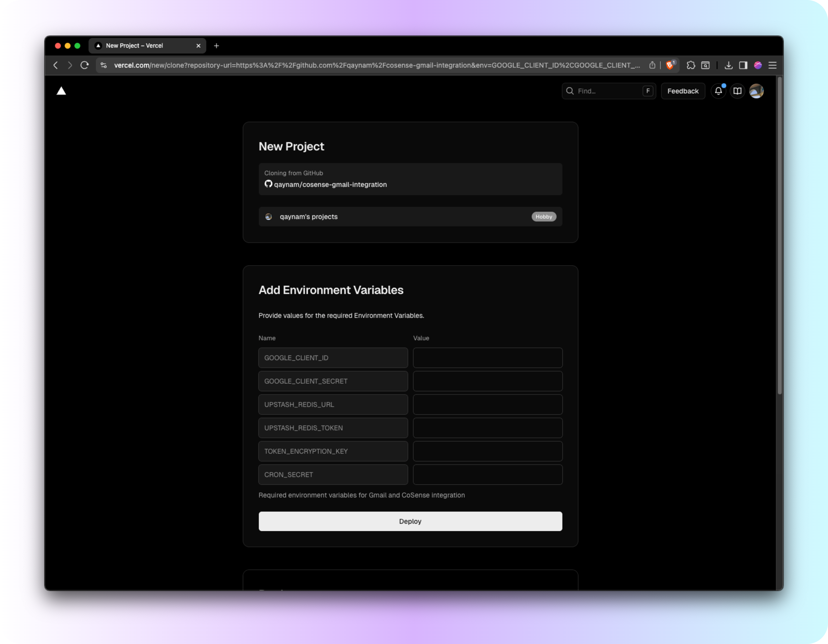Open Vercel notifications bell
The width and height of the screenshot is (828, 644).
tap(718, 91)
